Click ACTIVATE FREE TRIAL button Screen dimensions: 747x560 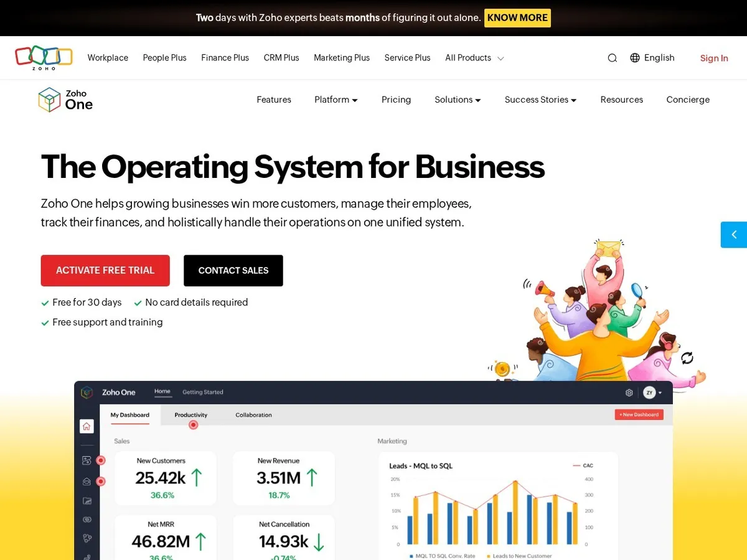[105, 271]
